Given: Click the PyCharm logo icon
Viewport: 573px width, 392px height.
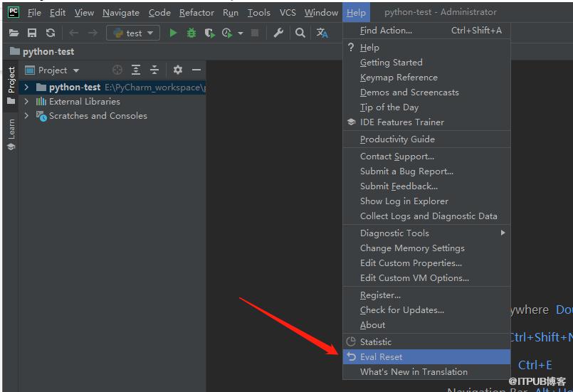Looking at the screenshot, I should click(x=14, y=12).
